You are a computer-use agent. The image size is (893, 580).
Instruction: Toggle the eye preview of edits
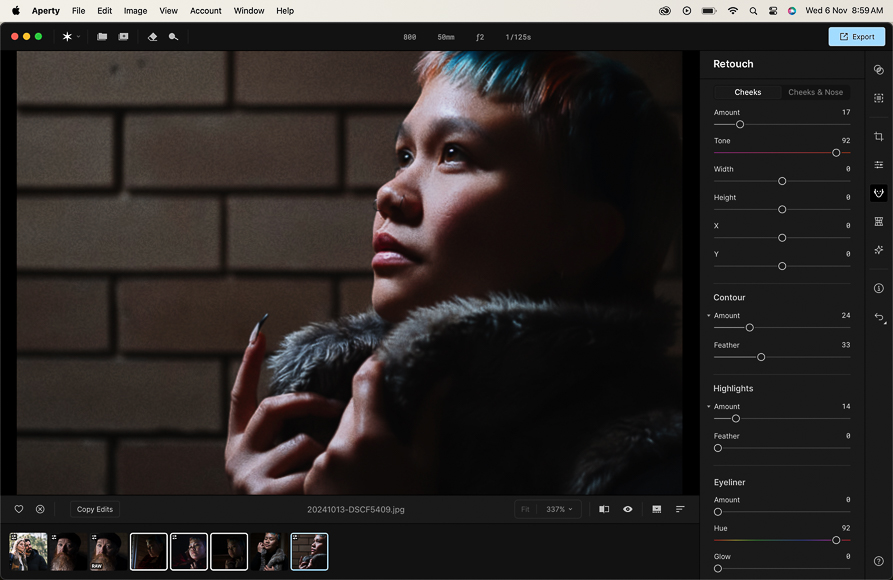pos(627,509)
